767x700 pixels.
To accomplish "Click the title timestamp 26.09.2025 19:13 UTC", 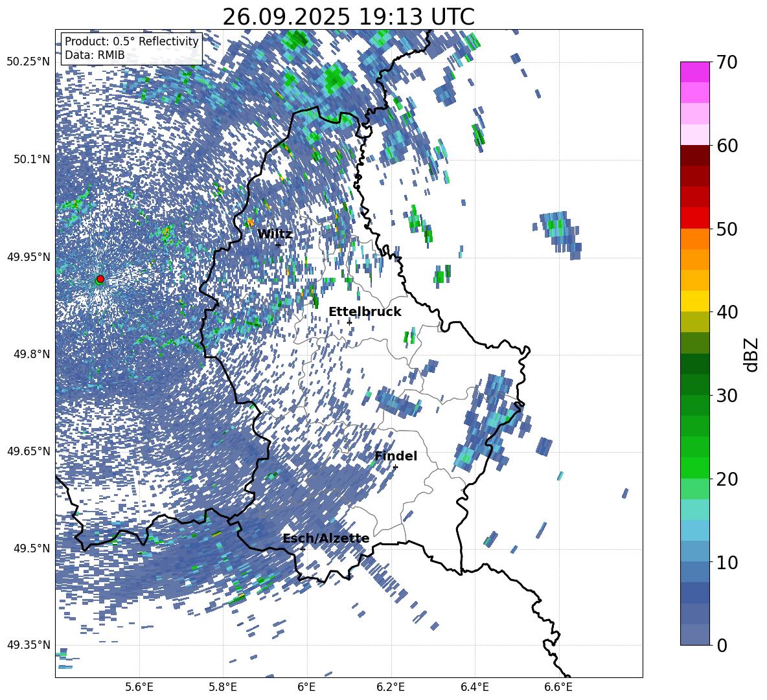I will pos(349,17).
